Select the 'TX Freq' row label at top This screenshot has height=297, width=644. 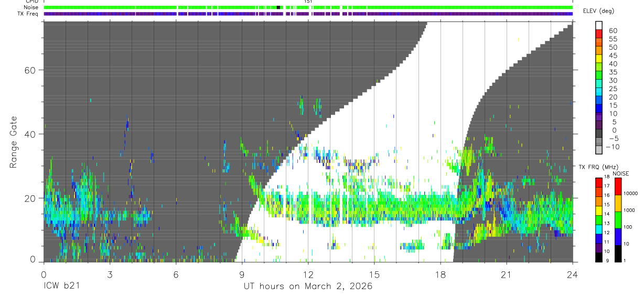[x=28, y=14]
